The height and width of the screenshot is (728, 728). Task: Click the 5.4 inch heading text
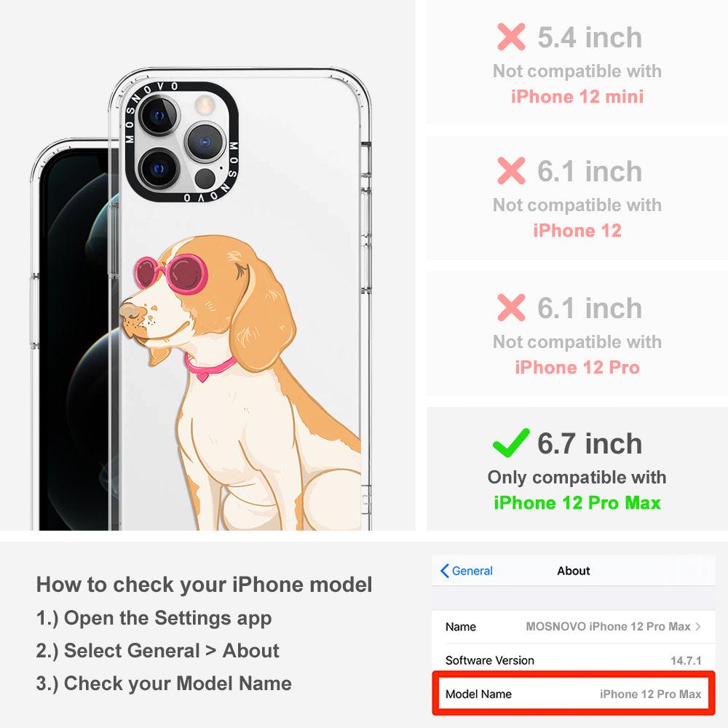[590, 37]
